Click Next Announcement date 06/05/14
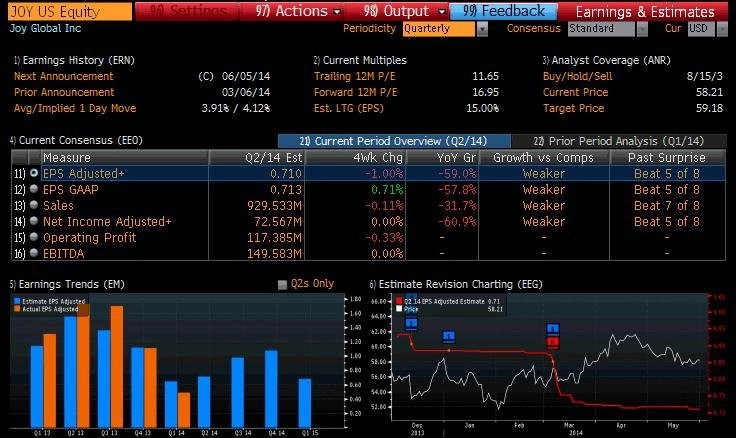The height and width of the screenshot is (438, 736). [x=246, y=76]
